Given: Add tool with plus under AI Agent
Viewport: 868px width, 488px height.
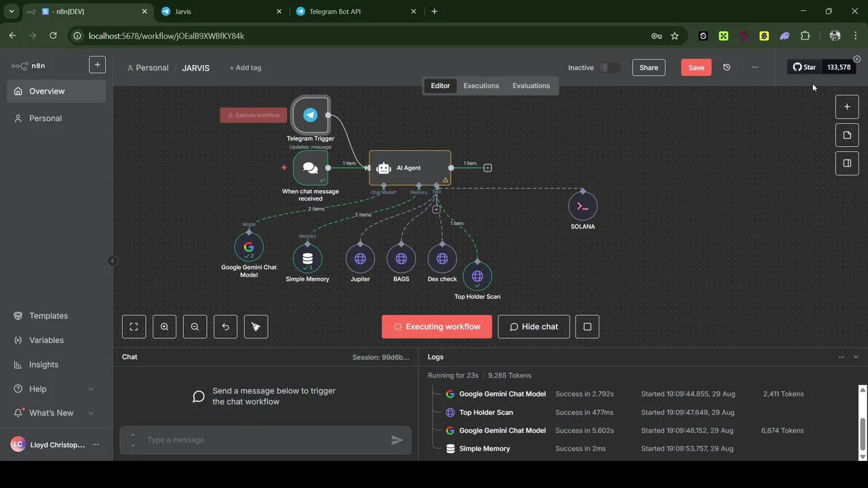Looking at the screenshot, I should point(436,209).
